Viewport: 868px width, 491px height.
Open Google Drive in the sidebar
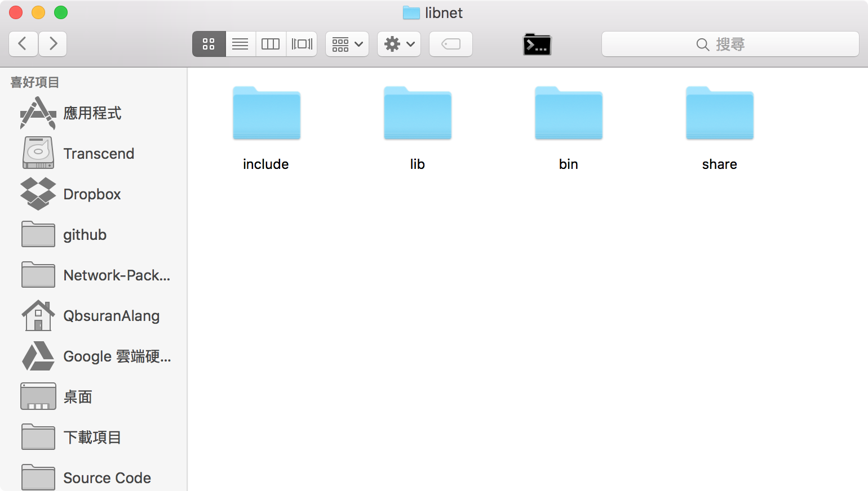117,356
